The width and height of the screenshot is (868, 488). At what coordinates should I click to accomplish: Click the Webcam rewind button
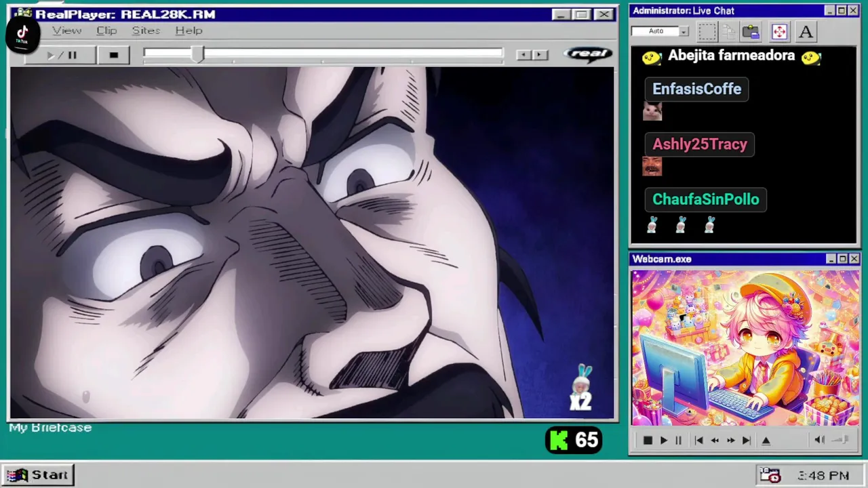715,441
